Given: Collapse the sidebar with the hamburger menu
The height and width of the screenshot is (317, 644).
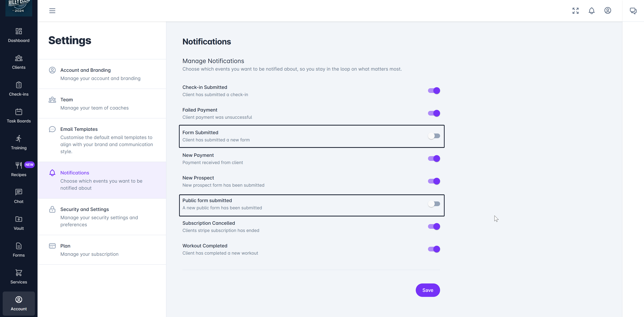Looking at the screenshot, I should [52, 11].
